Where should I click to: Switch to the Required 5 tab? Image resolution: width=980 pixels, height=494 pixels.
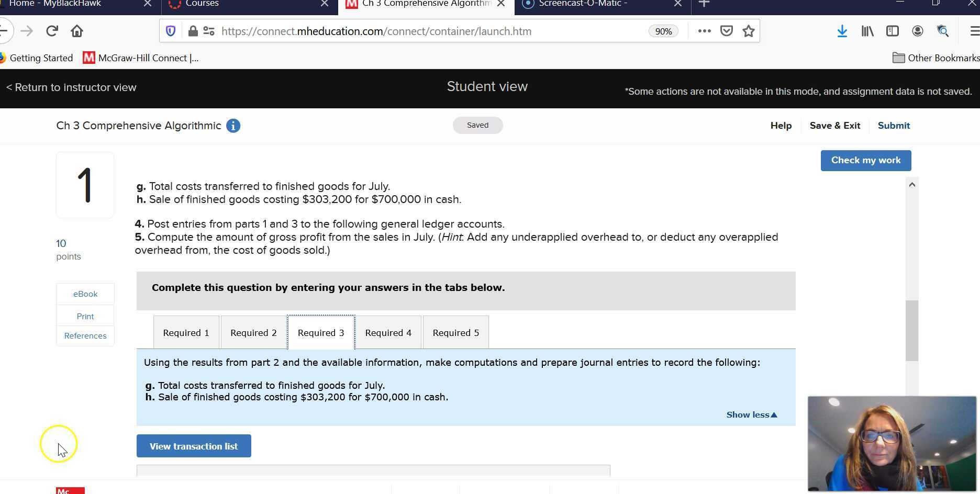[x=455, y=332]
